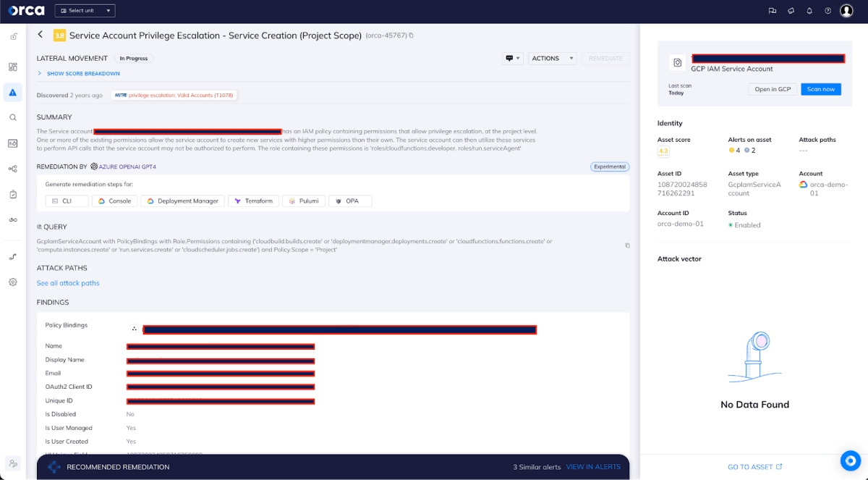Viewport: 868px width, 480px height.
Task: Open the user profile avatar
Action: point(846,11)
